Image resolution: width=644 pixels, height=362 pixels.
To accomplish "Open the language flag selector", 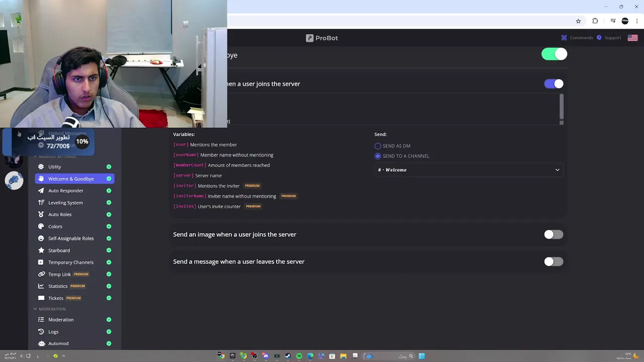I will point(632,38).
